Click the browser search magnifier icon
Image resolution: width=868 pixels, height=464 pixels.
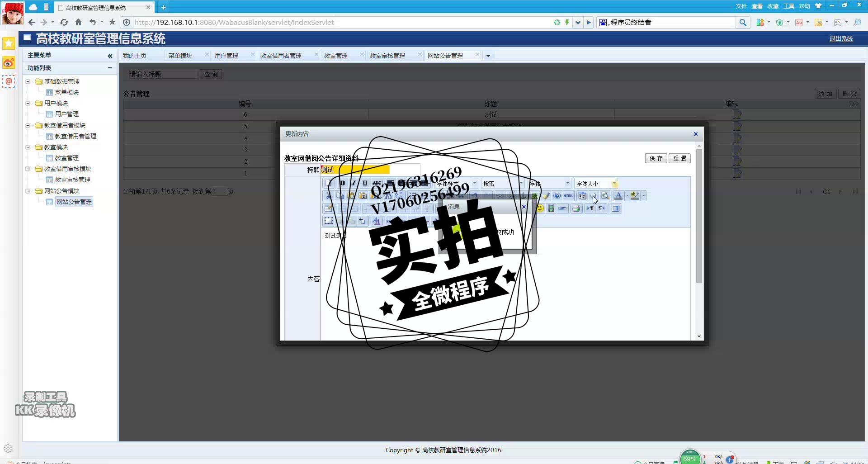(x=743, y=22)
